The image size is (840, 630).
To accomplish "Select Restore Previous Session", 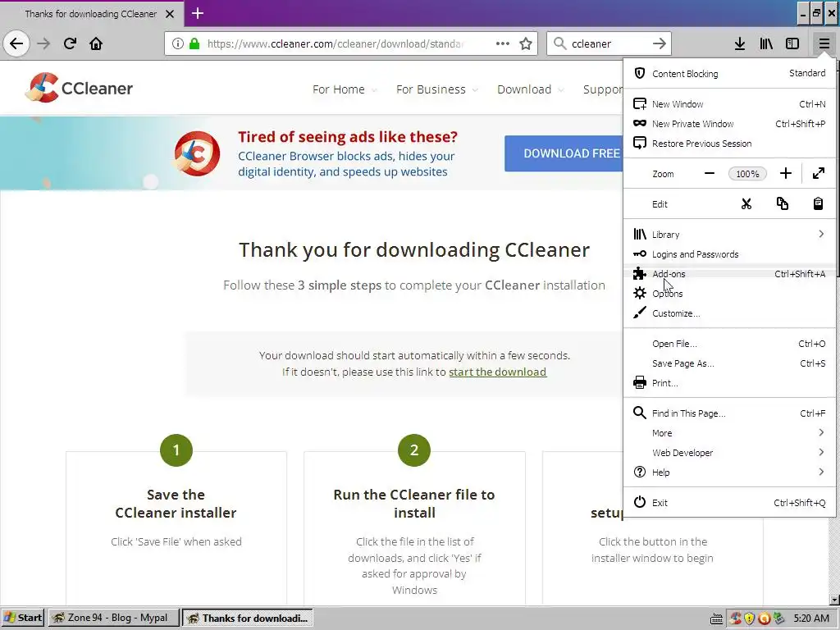I will pyautogui.click(x=729, y=144).
